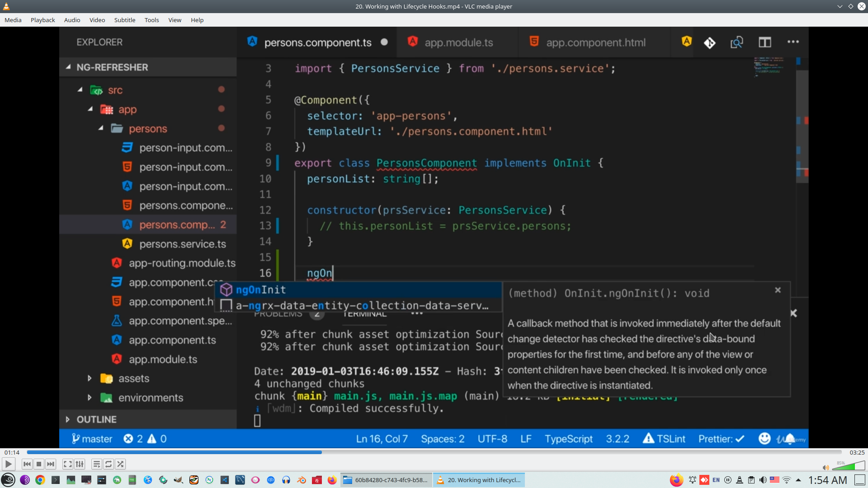Go to previous media track
The image size is (868, 488).
pos(27,464)
